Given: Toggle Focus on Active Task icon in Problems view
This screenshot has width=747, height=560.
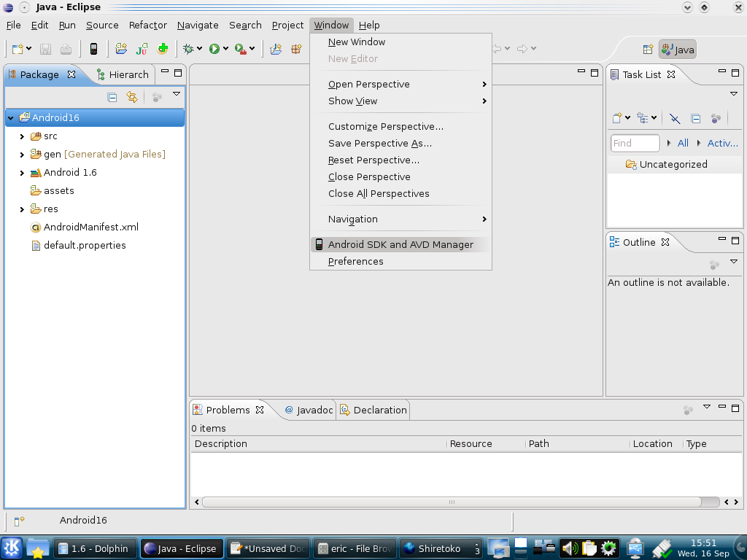Looking at the screenshot, I should [688, 410].
